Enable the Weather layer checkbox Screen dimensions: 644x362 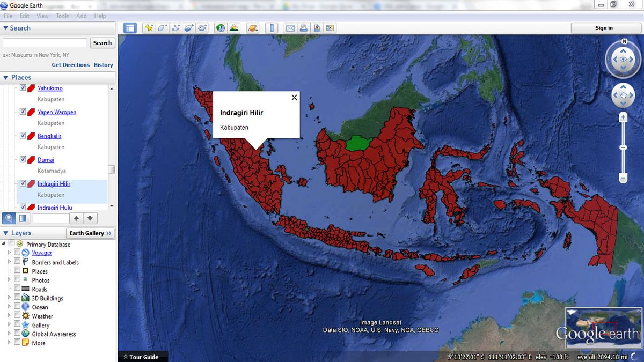tap(17, 316)
